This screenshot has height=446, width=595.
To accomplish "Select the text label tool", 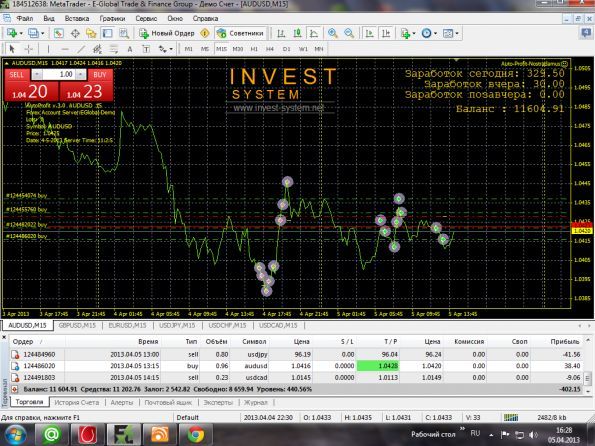I will 146,49.
